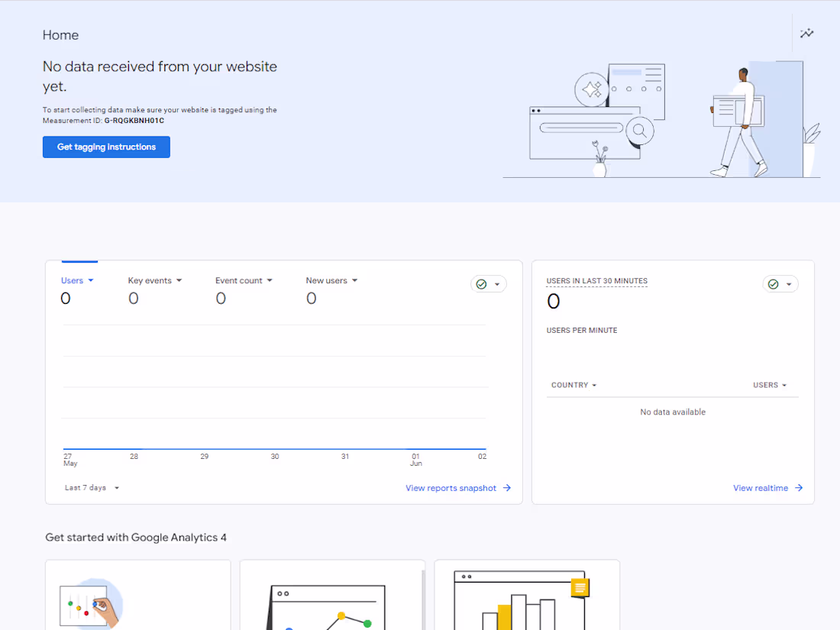Viewport: 840px width, 630px height.
Task: Open the View reports snapshot link
Action: tap(451, 488)
